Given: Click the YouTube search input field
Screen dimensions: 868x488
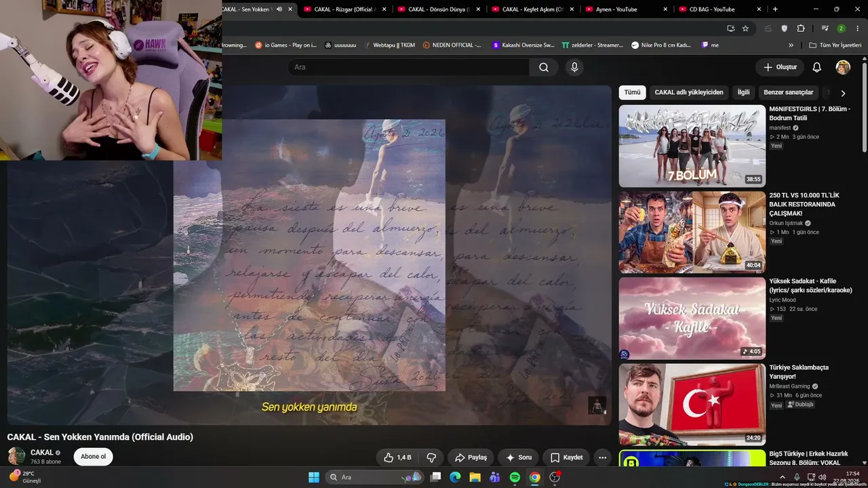Looking at the screenshot, I should click(408, 67).
